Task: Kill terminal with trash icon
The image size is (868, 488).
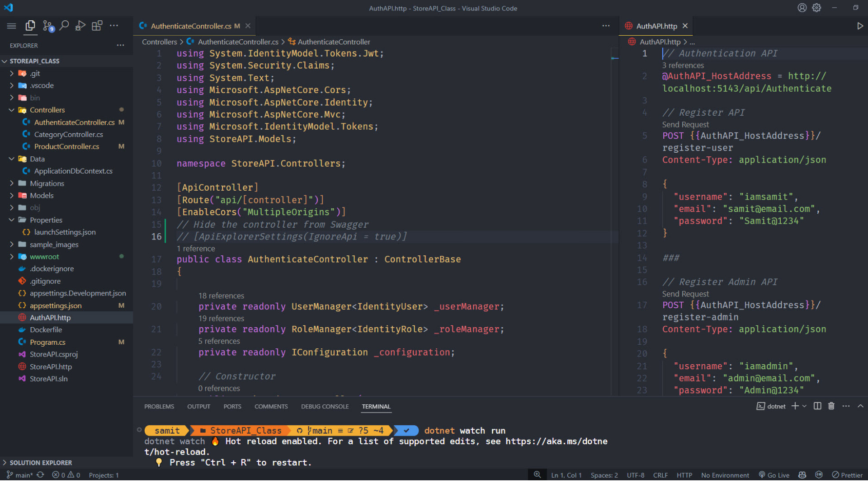Action: point(831,406)
